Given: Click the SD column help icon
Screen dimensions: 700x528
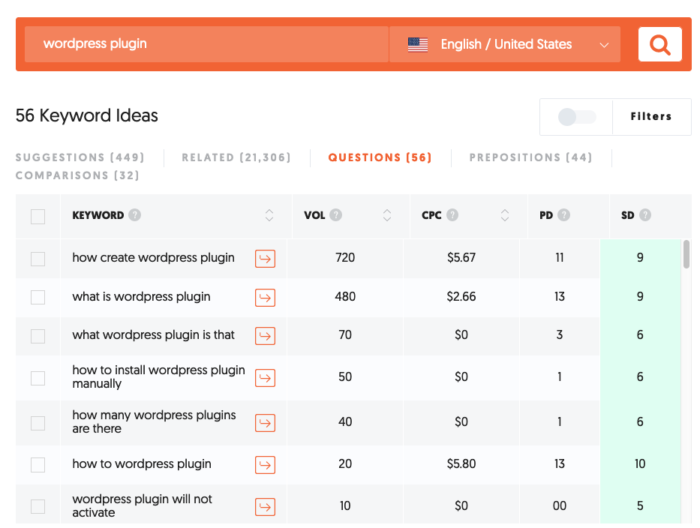Looking at the screenshot, I should (645, 215).
